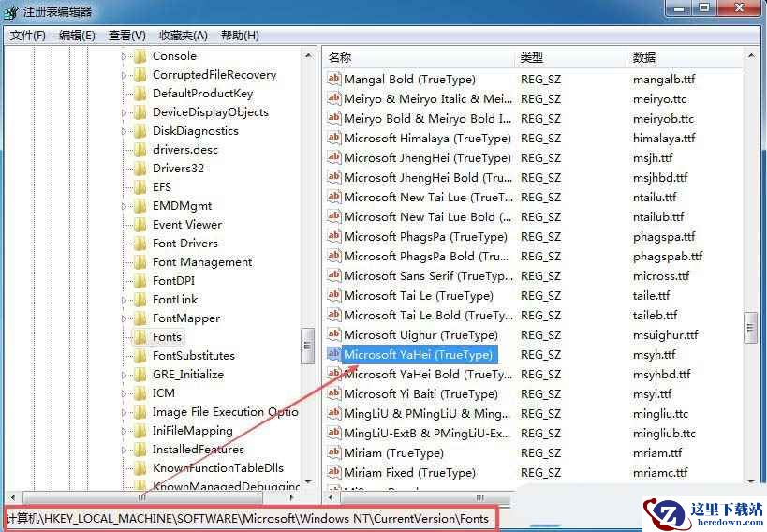Click the string value icon for Miriam Fixed
Viewport: 767px width, 532px height.
pyautogui.click(x=334, y=473)
